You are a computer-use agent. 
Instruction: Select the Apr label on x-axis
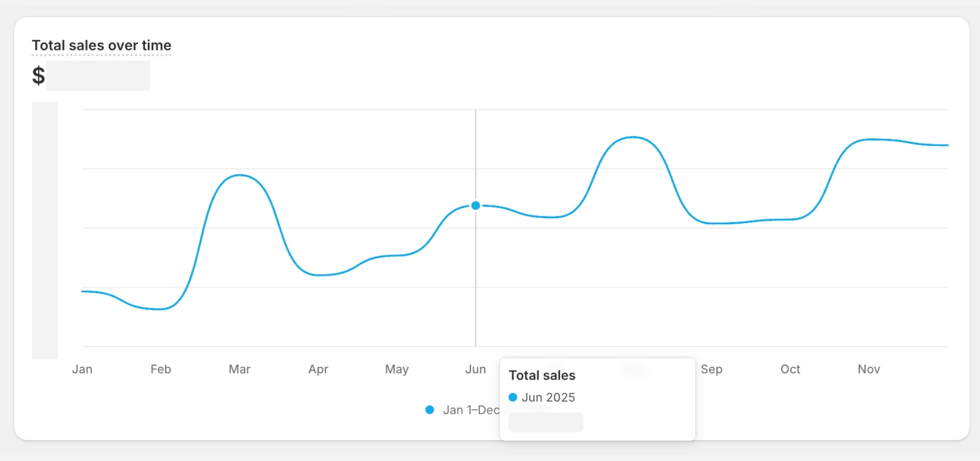[x=318, y=369]
